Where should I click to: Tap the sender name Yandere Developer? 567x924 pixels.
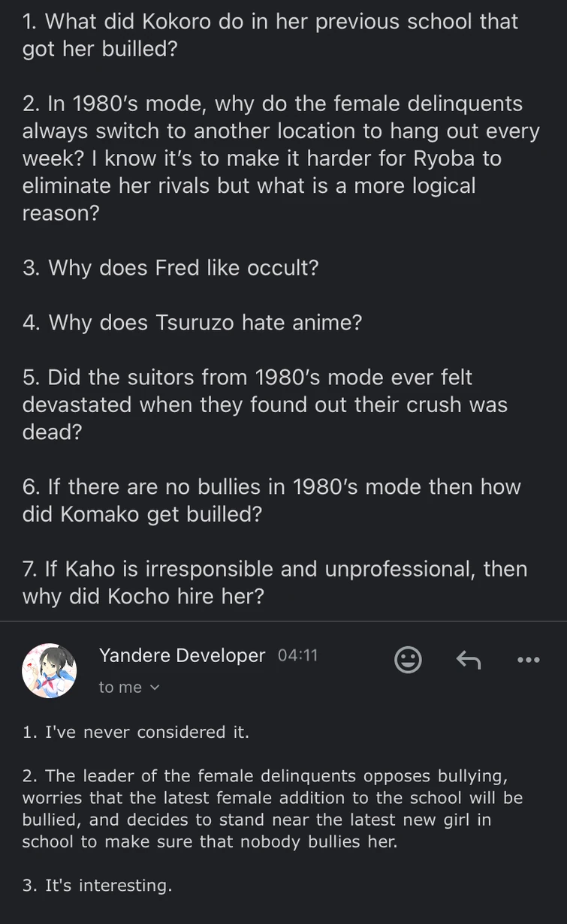click(182, 655)
